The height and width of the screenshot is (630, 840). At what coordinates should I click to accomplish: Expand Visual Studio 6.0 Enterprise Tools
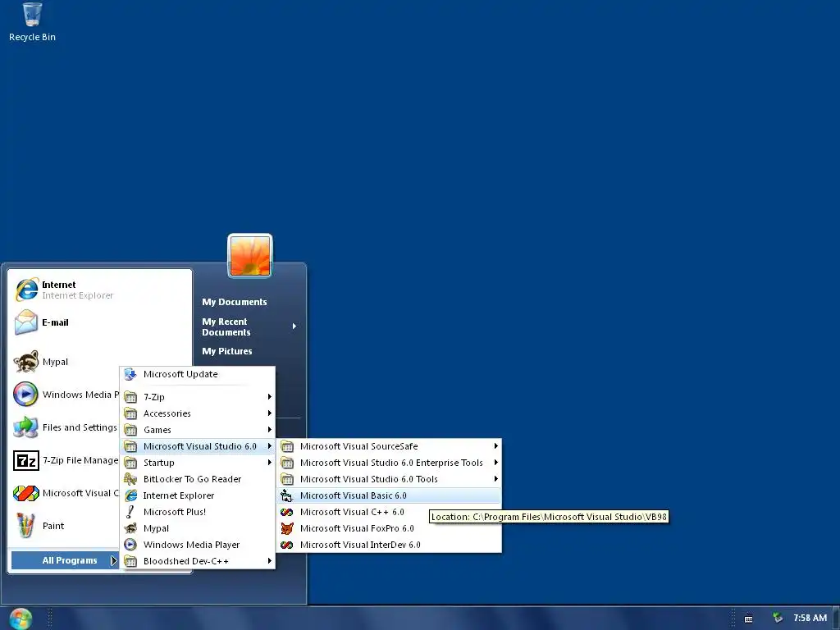tap(390, 463)
